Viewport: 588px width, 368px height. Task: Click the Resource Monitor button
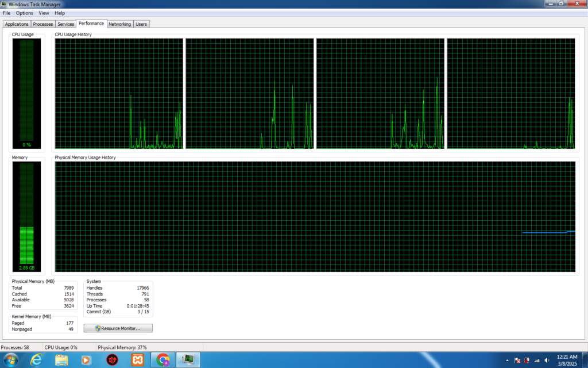(x=118, y=328)
